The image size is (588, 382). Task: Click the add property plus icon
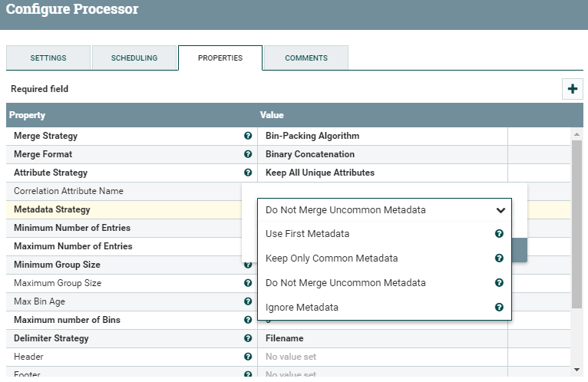pyautogui.click(x=572, y=89)
